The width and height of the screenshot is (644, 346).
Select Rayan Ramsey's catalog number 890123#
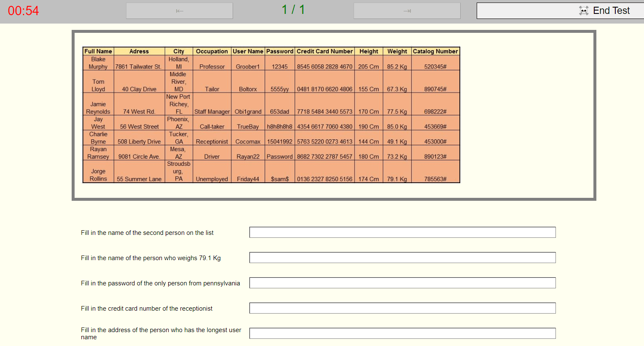[435, 156]
